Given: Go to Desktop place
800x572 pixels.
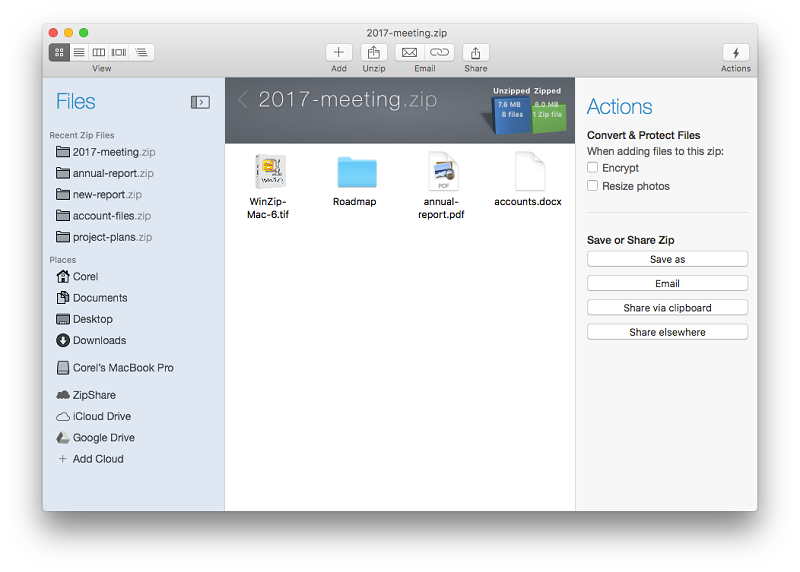Looking at the screenshot, I should click(x=85, y=319).
